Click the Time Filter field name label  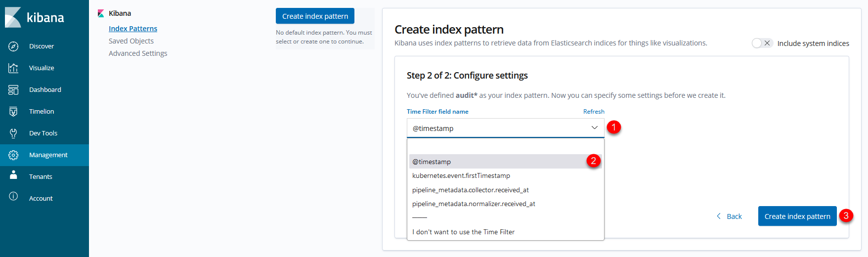point(437,112)
